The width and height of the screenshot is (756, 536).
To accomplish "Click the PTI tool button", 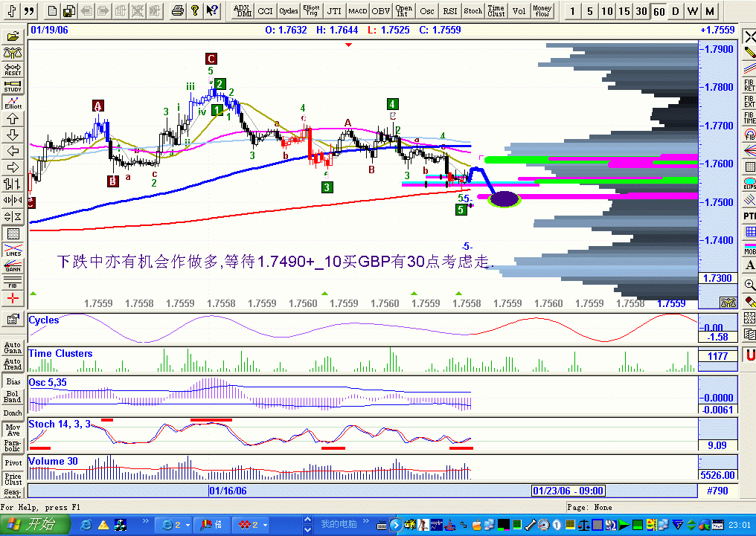I will 750,216.
